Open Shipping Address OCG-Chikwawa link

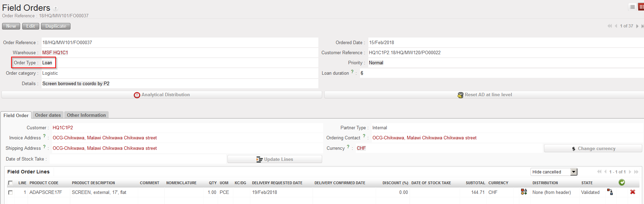(x=105, y=148)
